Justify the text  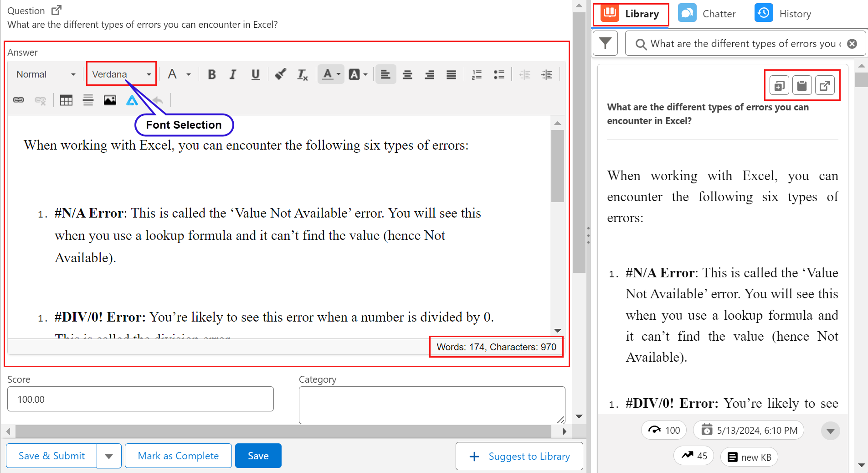[x=451, y=74]
